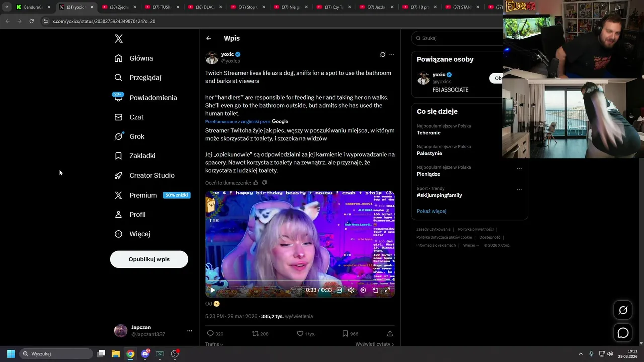Reply to the post (320 comments)
Viewport: 644px width, 362px height.
[x=215, y=334]
